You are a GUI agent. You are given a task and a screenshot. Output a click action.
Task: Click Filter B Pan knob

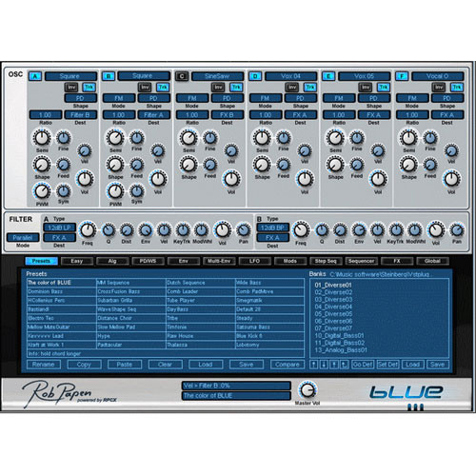(457, 230)
